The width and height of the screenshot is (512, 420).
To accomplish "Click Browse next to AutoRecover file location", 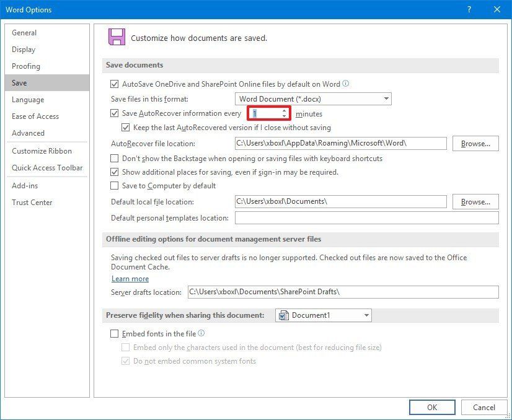I will pos(475,143).
